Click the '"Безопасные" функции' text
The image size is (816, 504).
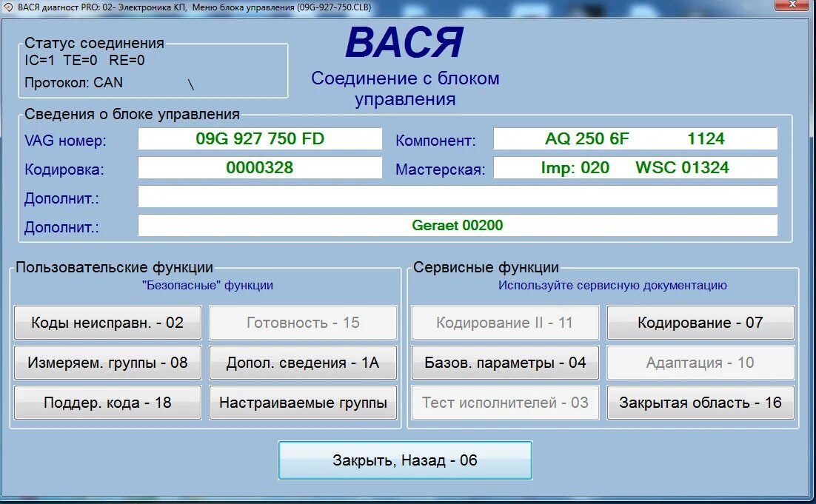(x=207, y=285)
